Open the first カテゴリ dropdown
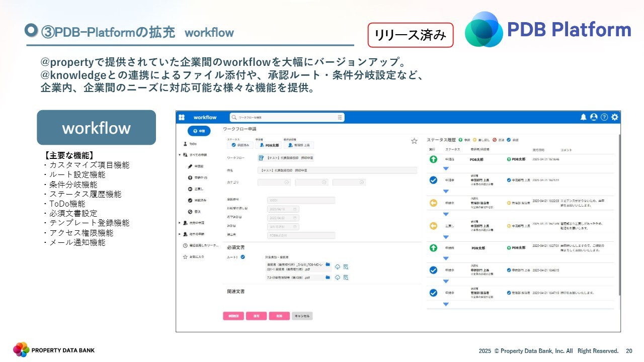The image size is (644, 362). pos(274,182)
